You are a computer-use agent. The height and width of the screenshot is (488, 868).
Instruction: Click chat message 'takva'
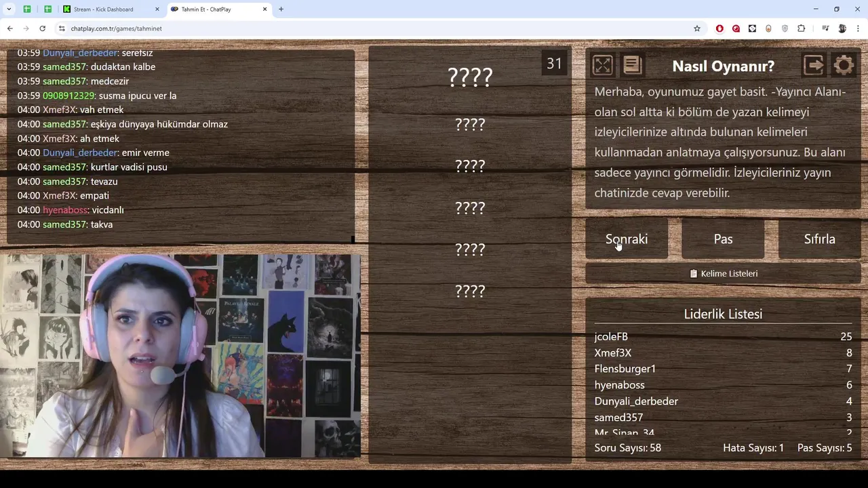pos(102,224)
